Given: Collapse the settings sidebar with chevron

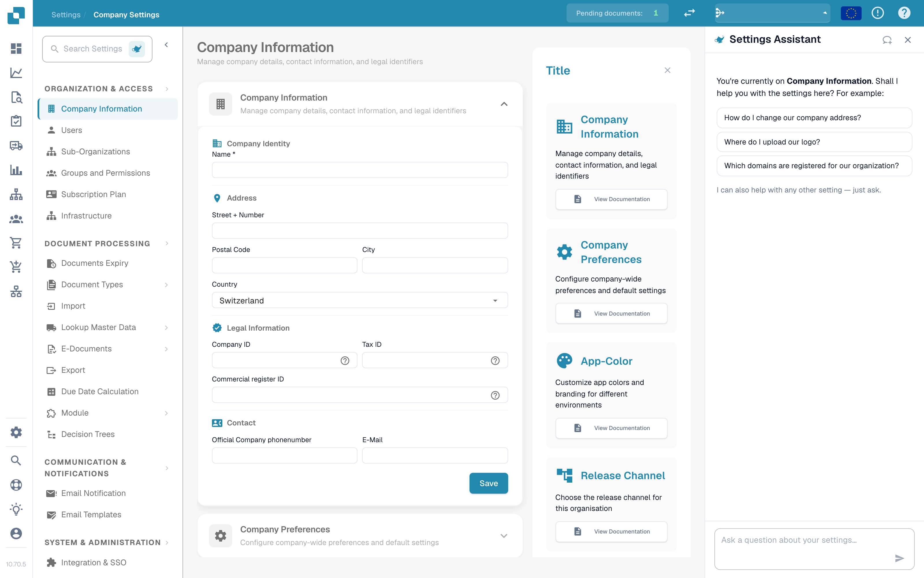Looking at the screenshot, I should [167, 45].
